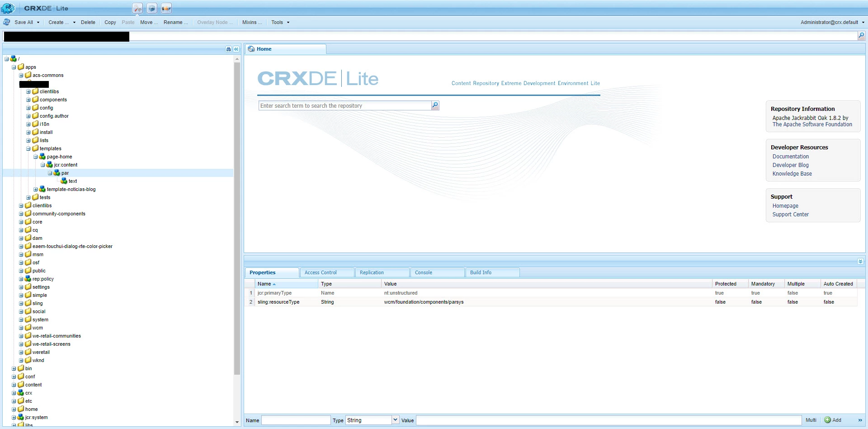Switch to the Console tab
The image size is (868, 429).
437,272
